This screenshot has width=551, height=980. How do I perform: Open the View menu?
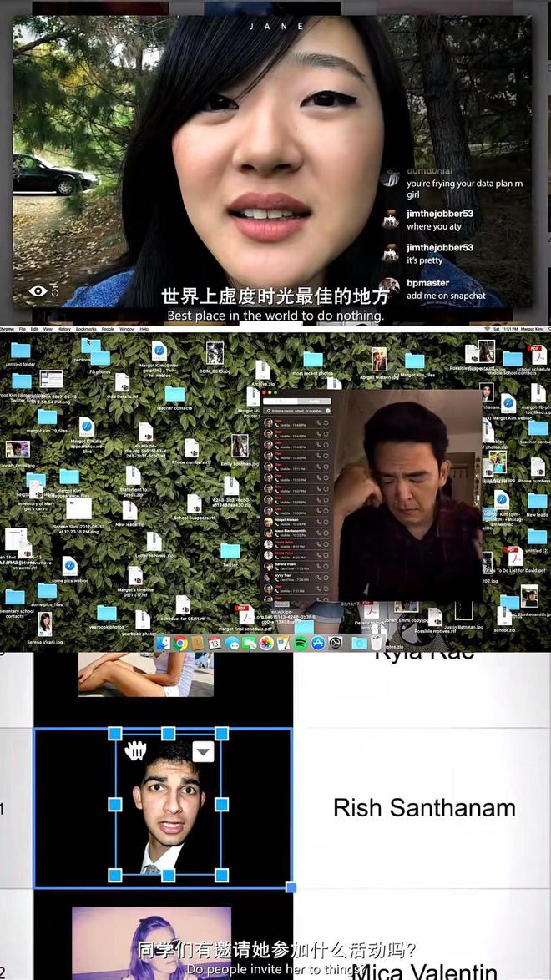(x=48, y=329)
